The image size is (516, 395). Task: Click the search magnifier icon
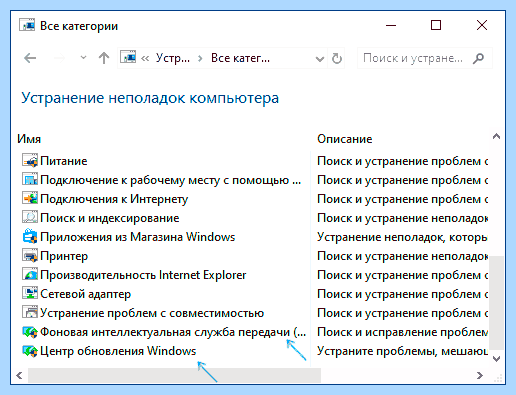tap(479, 58)
